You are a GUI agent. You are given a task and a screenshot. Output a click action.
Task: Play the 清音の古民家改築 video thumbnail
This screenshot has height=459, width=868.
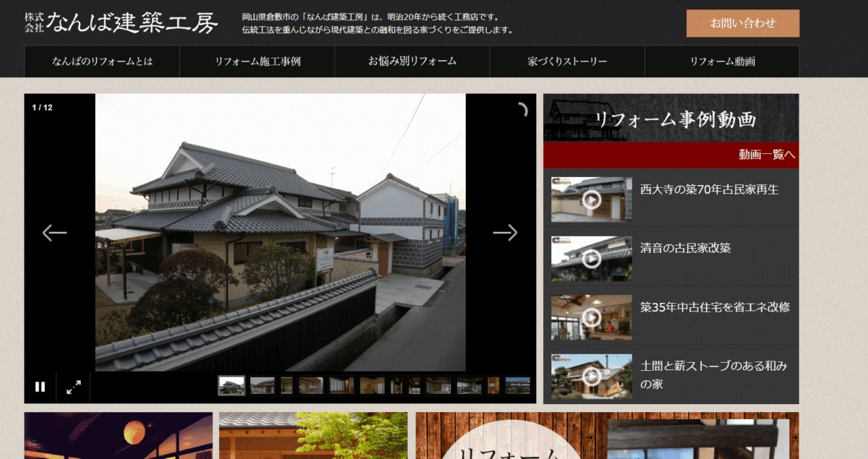(592, 258)
